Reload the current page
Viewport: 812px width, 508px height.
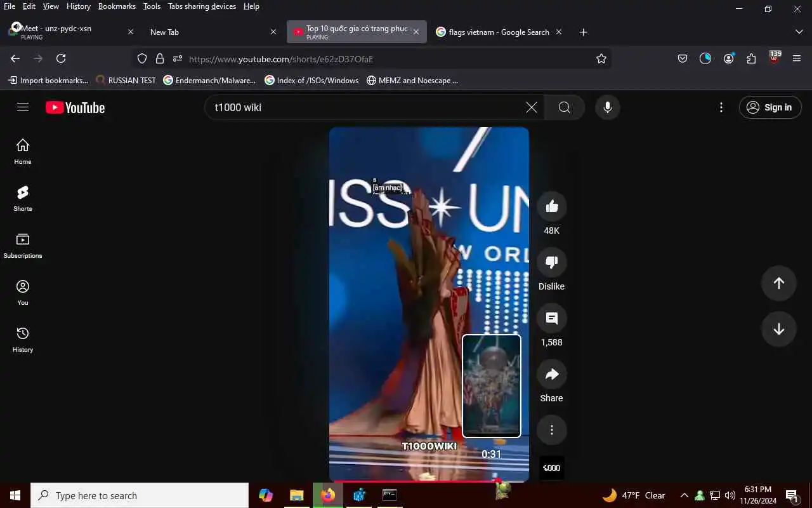pos(61,58)
